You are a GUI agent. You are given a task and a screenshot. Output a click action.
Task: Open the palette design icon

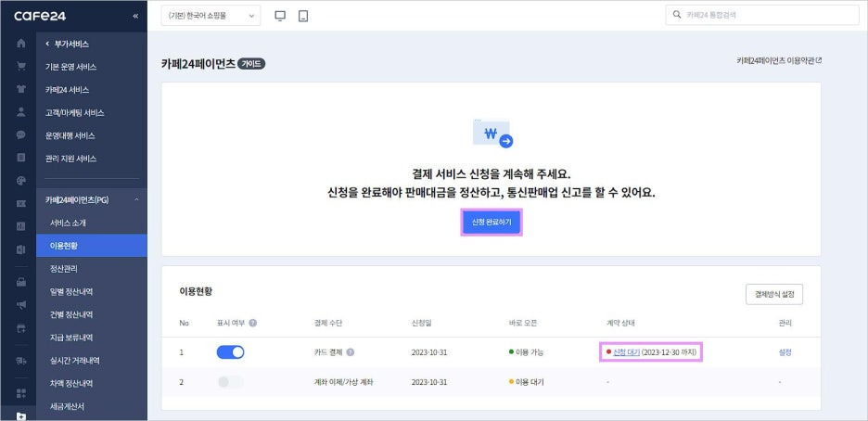[x=21, y=181]
